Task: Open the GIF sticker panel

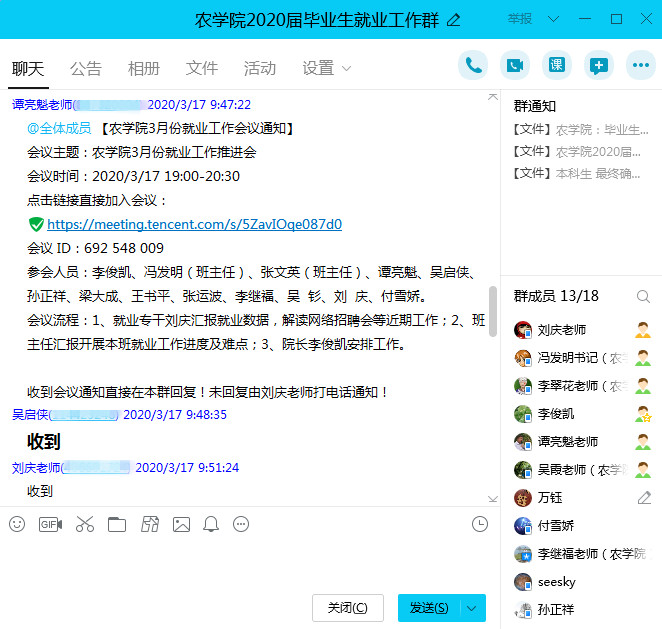Action: coord(50,524)
